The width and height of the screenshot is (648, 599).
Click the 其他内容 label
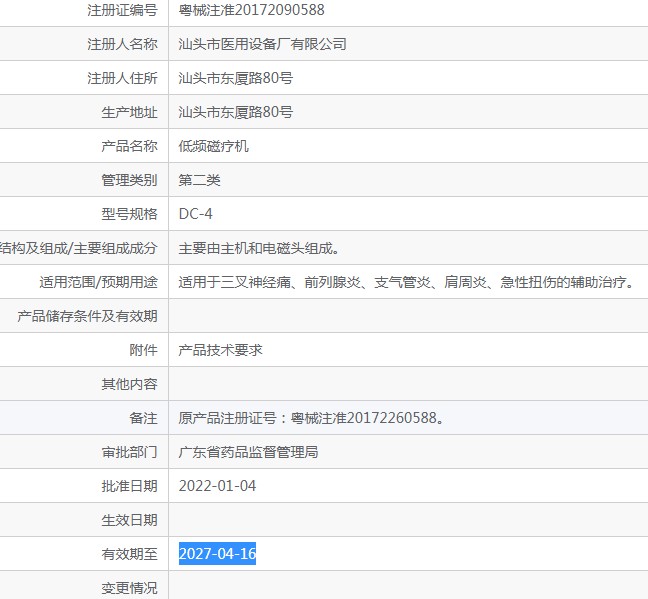129,384
